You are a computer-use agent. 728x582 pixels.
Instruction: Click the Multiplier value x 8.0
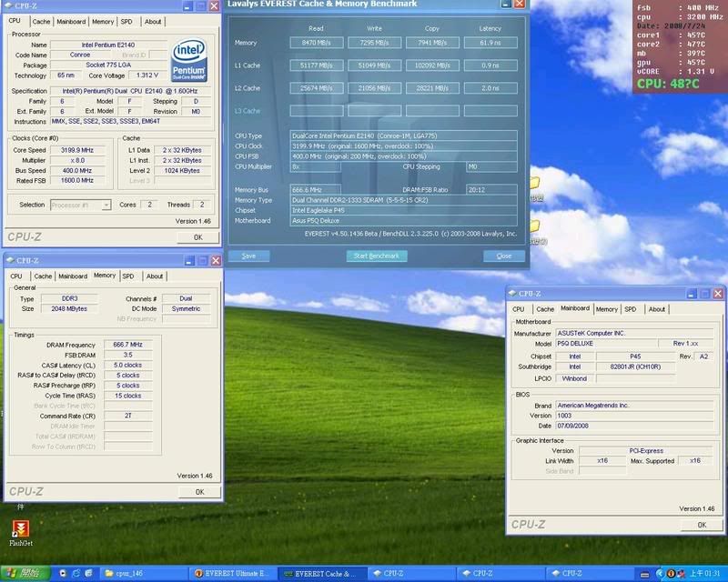[77, 161]
